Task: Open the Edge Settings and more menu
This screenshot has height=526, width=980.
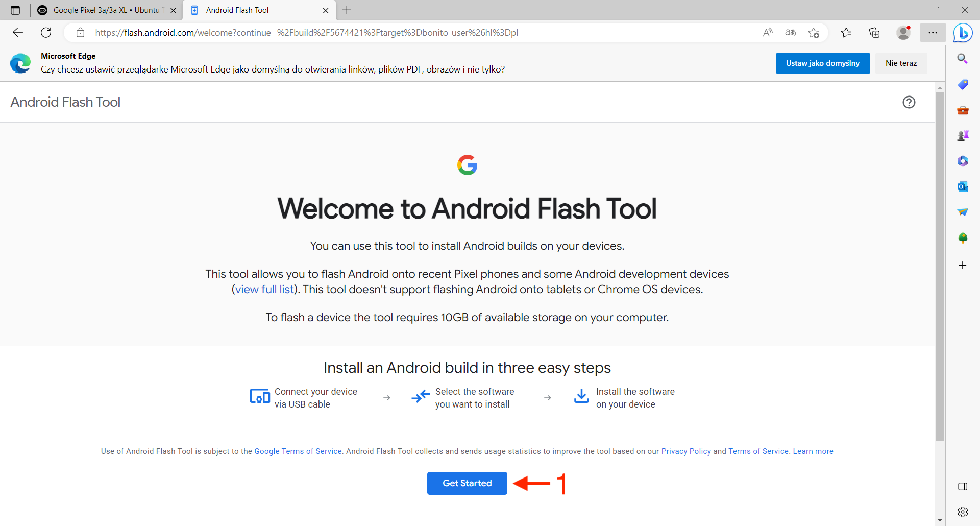Action: (x=933, y=33)
